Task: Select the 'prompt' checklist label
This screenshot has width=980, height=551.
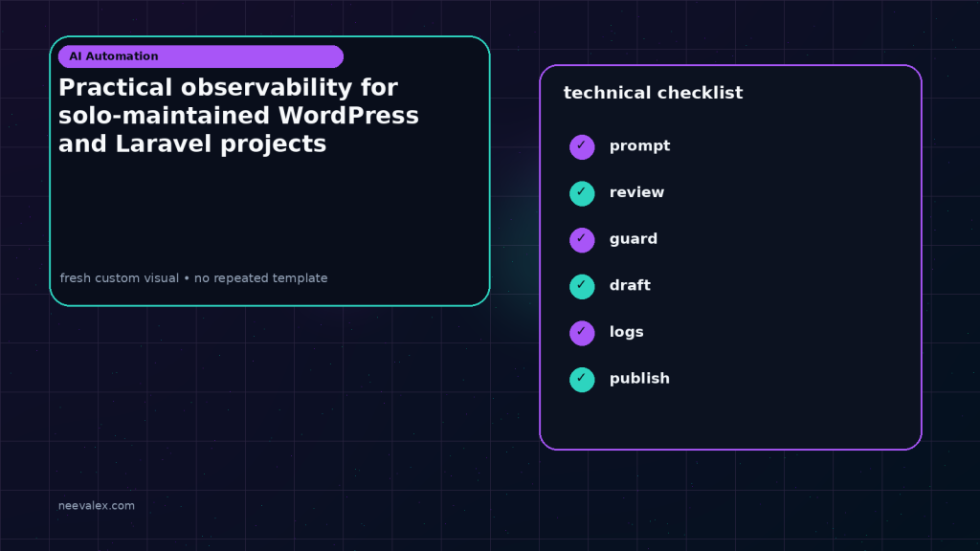Action: click(639, 146)
